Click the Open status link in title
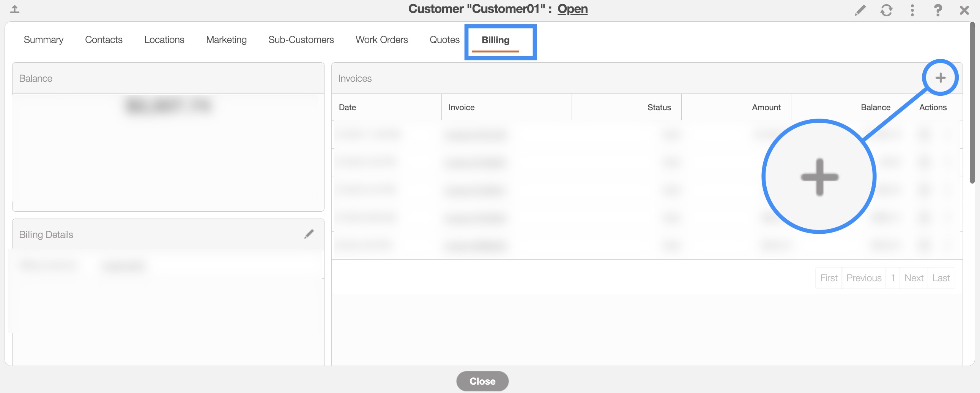980x393 pixels. pyautogui.click(x=572, y=9)
